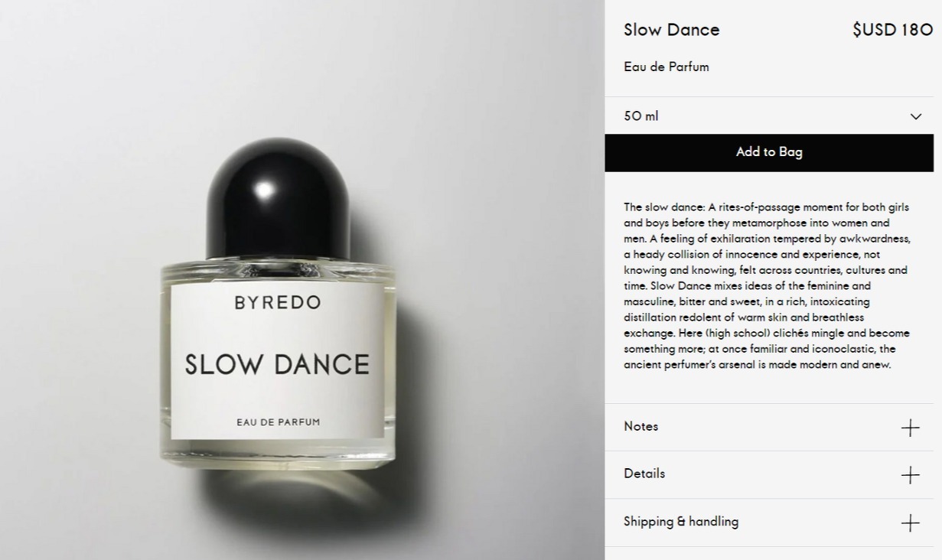Click the BYREDO brand name on the bottle

(277, 302)
